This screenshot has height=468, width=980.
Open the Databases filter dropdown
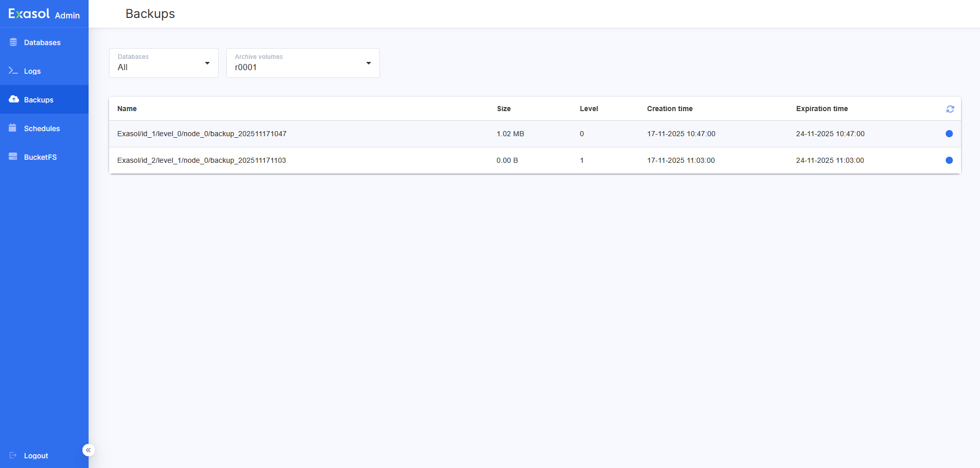(163, 63)
